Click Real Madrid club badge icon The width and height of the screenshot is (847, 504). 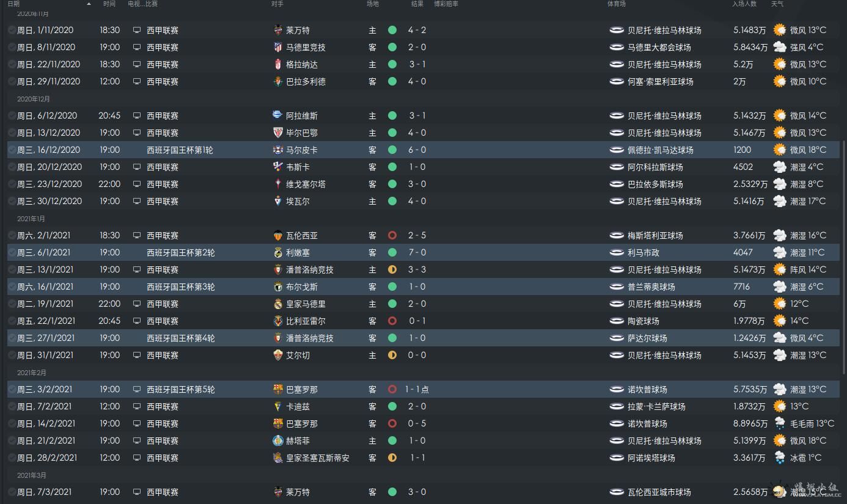278,304
